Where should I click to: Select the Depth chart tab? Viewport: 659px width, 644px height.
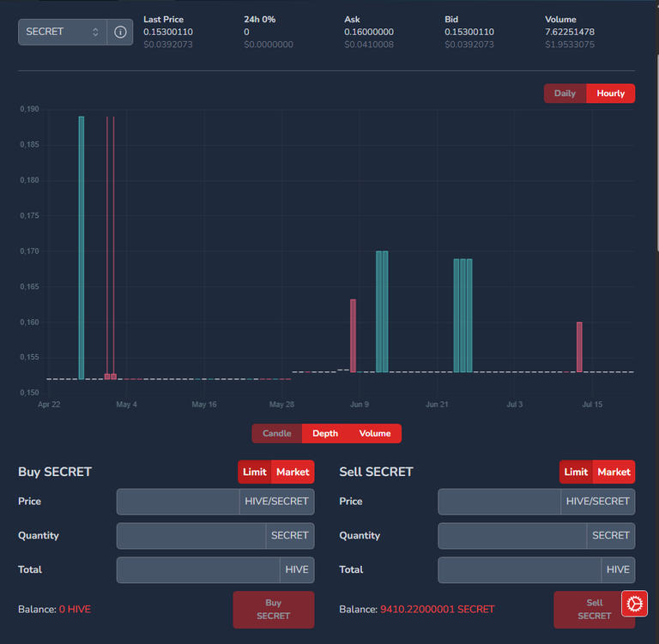[x=325, y=433]
